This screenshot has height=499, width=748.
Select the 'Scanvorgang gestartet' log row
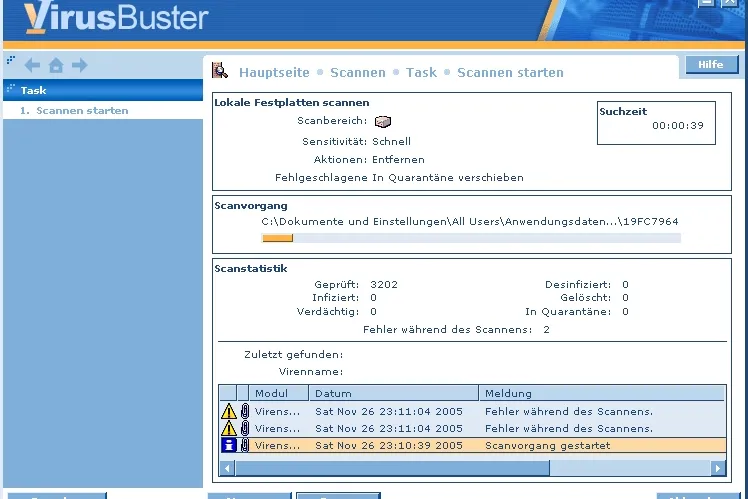472,445
